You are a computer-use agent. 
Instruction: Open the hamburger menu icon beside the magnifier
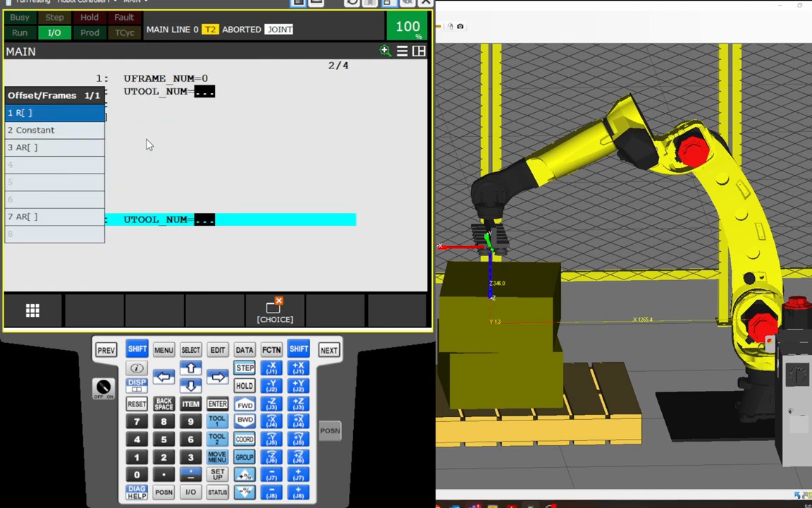[x=402, y=51]
